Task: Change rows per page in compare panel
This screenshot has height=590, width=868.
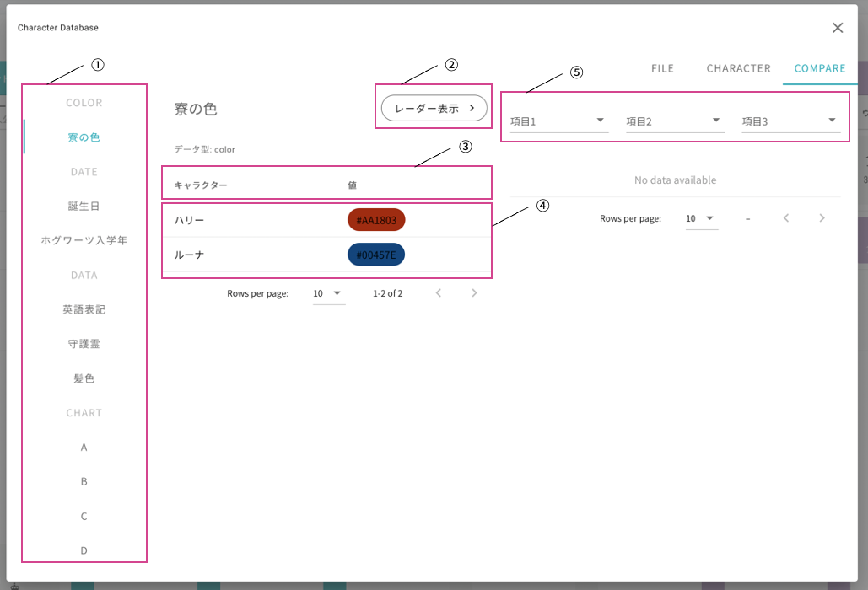Action: (x=701, y=219)
